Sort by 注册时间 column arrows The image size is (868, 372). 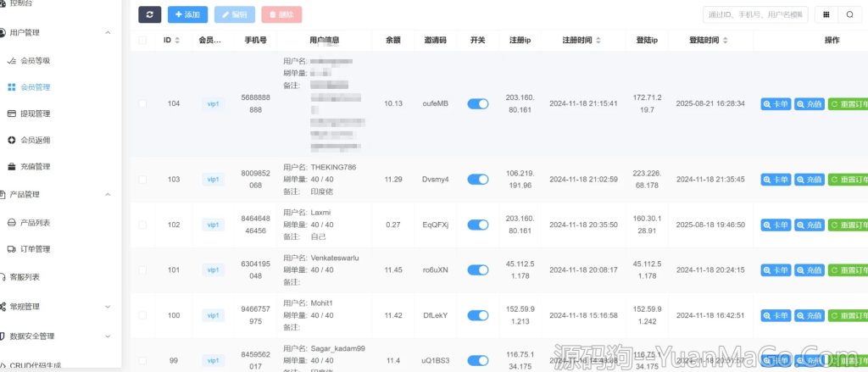[x=598, y=41]
